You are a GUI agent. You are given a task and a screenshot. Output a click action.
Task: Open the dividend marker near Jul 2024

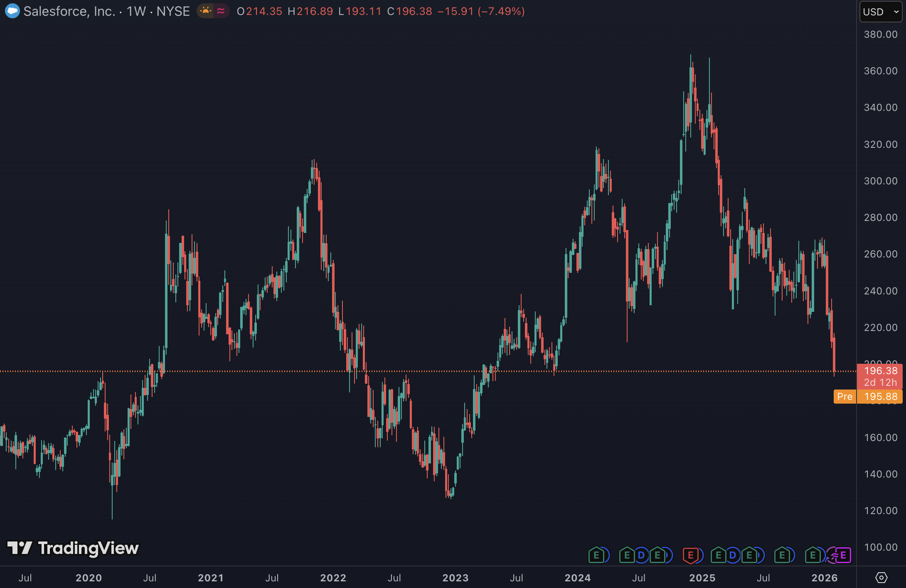coord(641,555)
